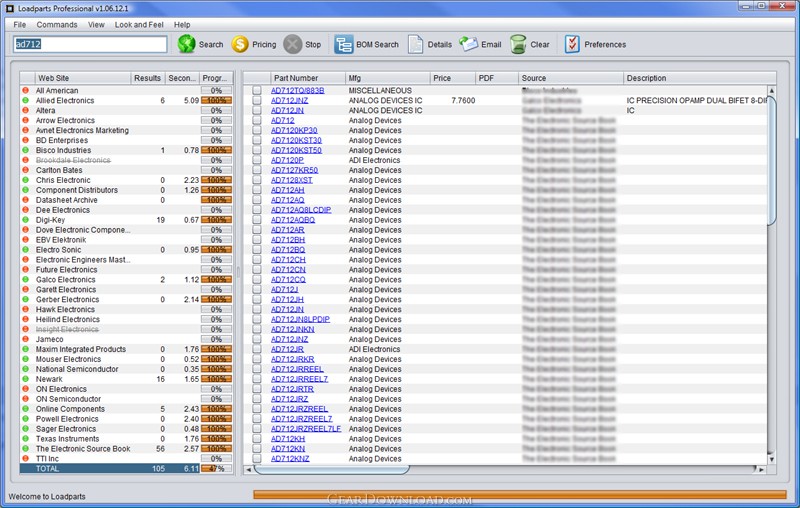Click green status dot for Online Components
Image resolution: width=800 pixels, height=508 pixels.
[26, 409]
